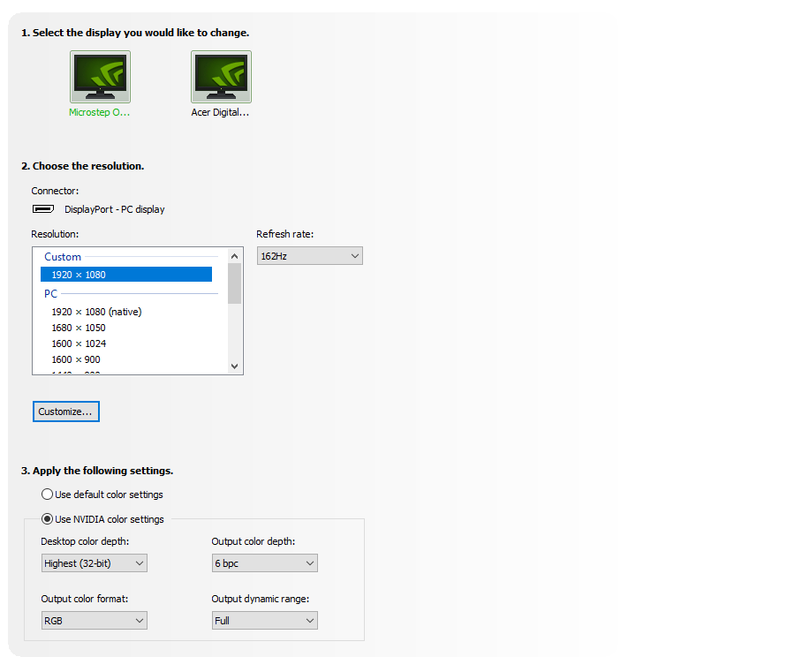Open the Output color format dropdown

[x=94, y=621]
